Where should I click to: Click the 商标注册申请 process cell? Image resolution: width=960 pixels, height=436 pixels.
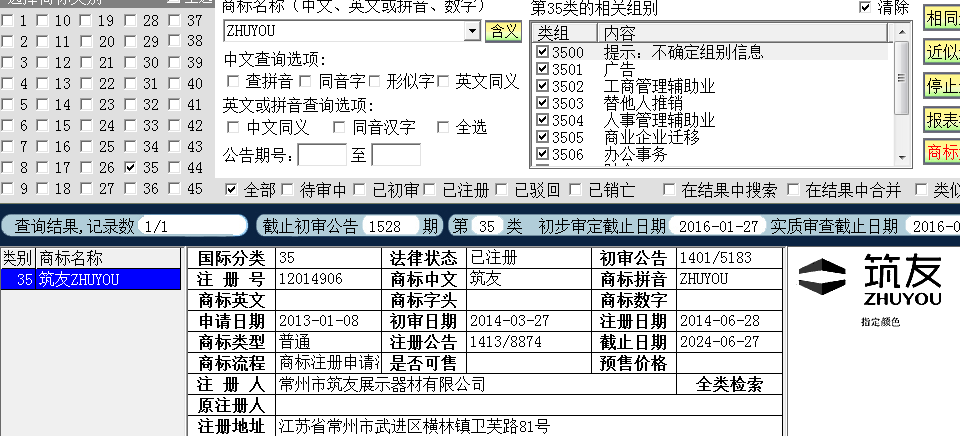328,363
